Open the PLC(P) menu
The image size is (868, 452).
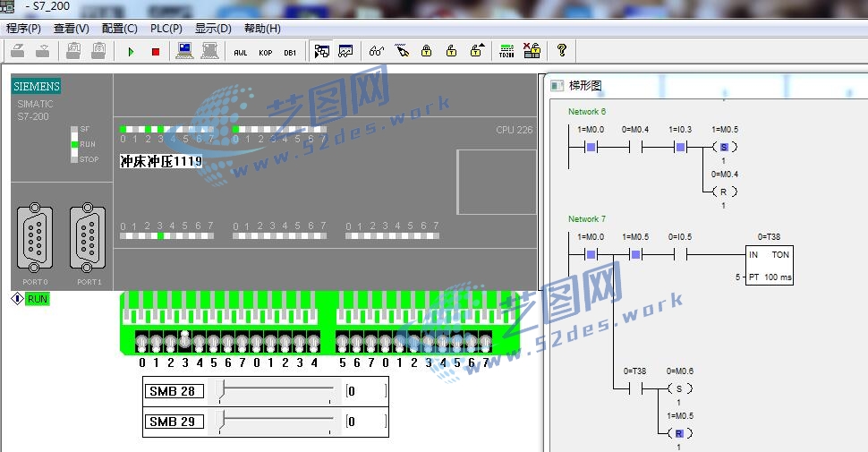166,29
